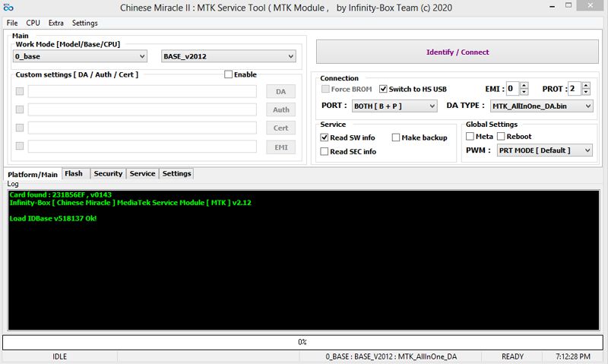Uncheck Read SW info option

[x=325, y=138]
